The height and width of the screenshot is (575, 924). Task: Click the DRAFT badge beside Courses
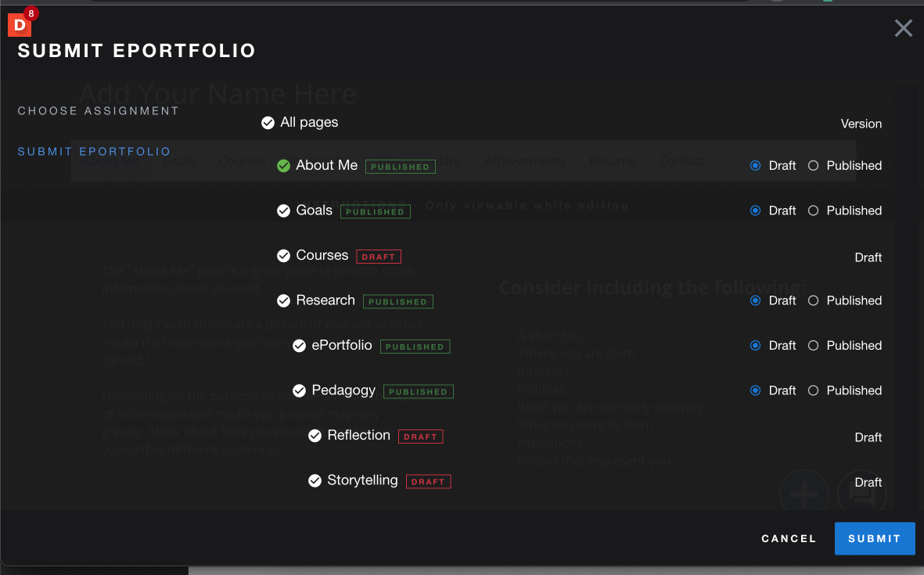379,257
